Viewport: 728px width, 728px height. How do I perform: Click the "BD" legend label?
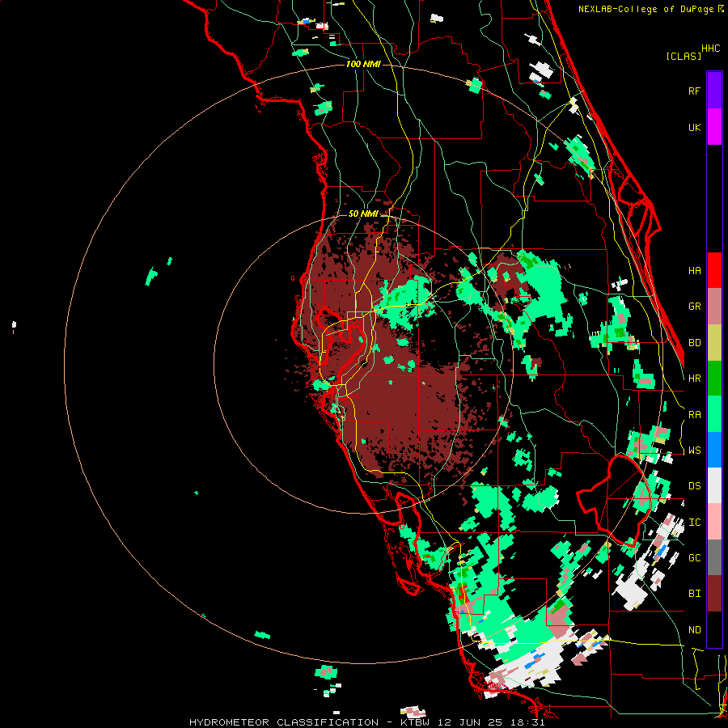tap(694, 343)
